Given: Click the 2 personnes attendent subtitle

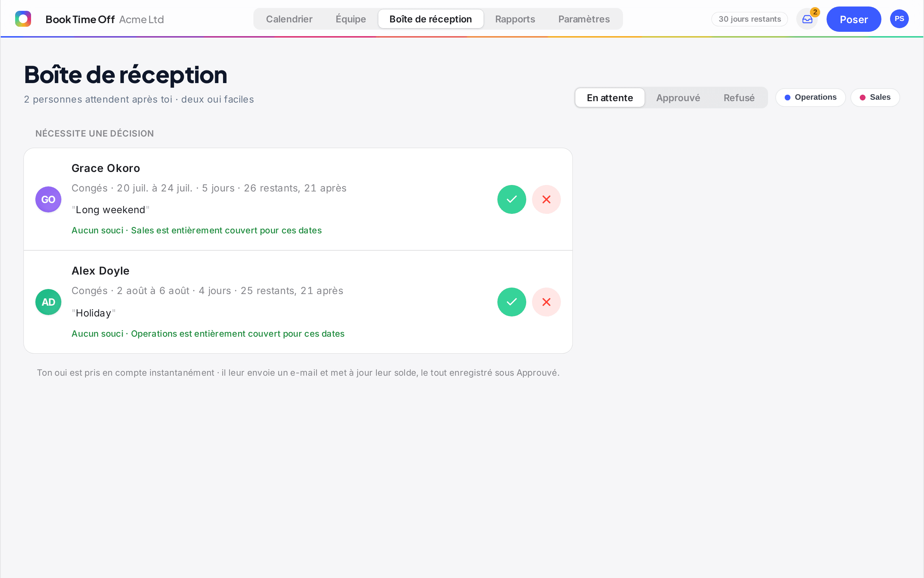Looking at the screenshot, I should (139, 99).
